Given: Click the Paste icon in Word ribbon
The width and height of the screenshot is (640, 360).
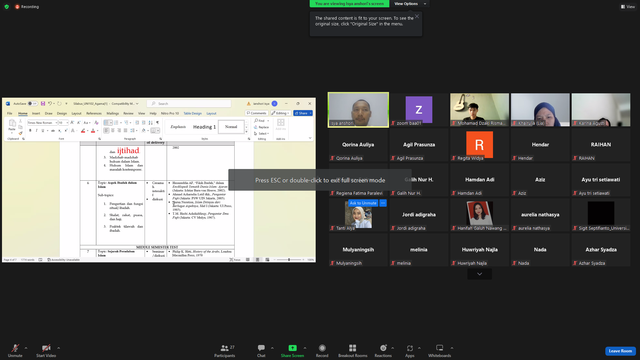Looking at the screenshot, I should [12, 125].
